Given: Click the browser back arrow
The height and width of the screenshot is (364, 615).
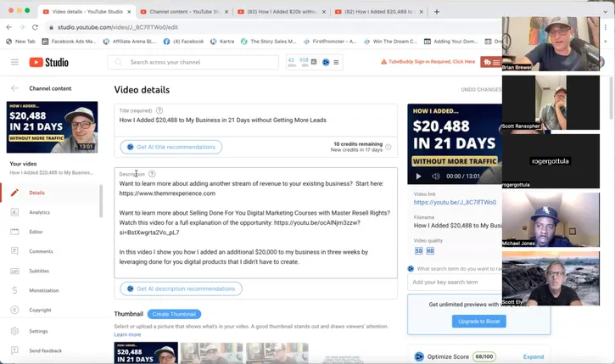Looking at the screenshot, I should (x=9, y=27).
